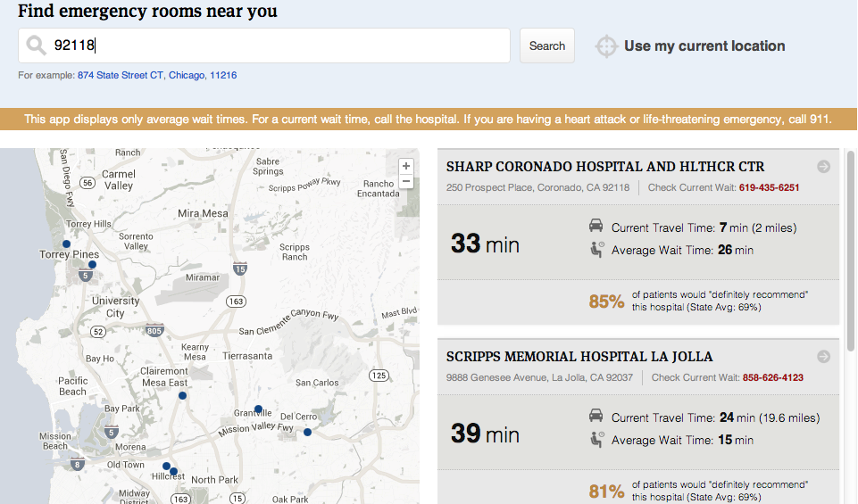Click car icon beside 7 min travel time
The height and width of the screenshot is (504, 858).
coord(596,225)
